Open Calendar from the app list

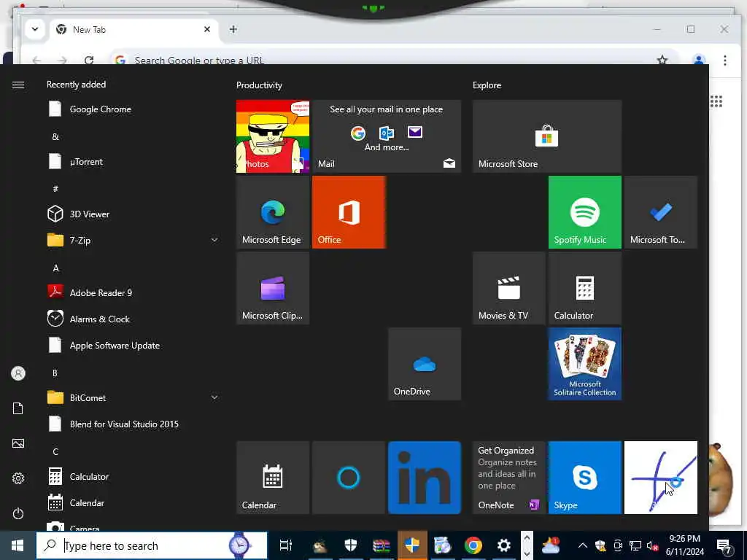tap(133, 503)
